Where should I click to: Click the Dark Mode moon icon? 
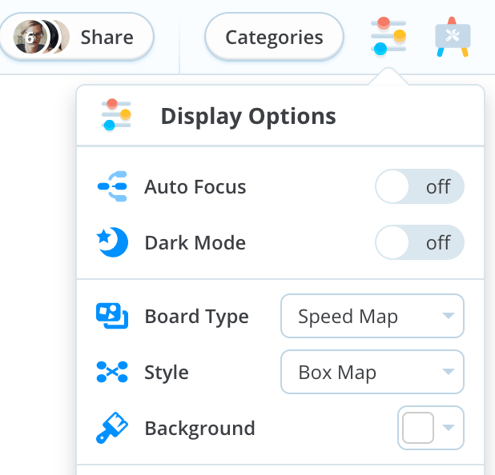(x=112, y=242)
